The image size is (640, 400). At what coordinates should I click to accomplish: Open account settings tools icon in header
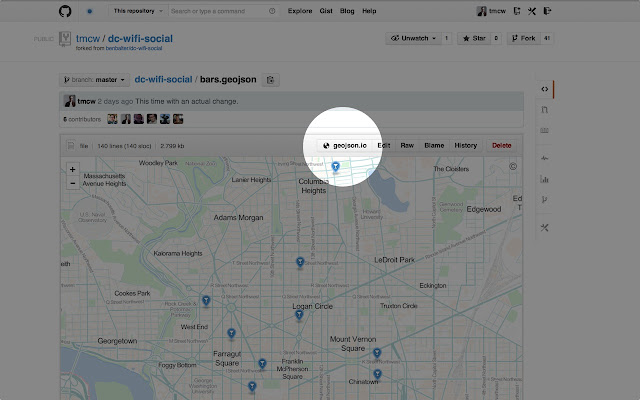(x=532, y=11)
